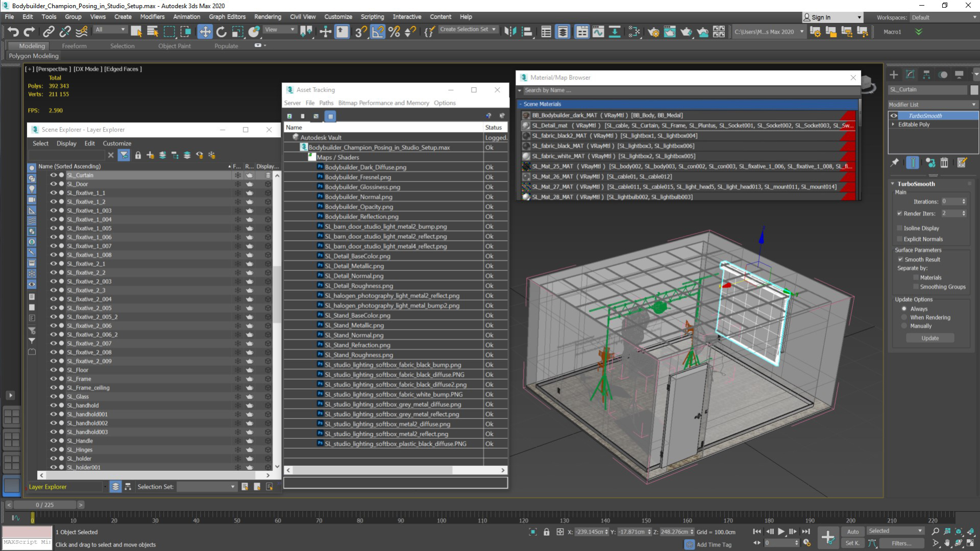Click the Filters... button

[x=901, y=543]
